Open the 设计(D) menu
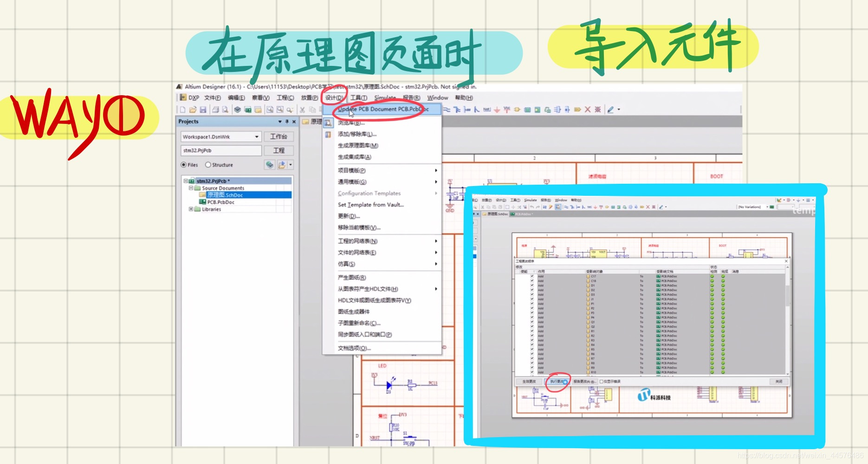 [334, 97]
